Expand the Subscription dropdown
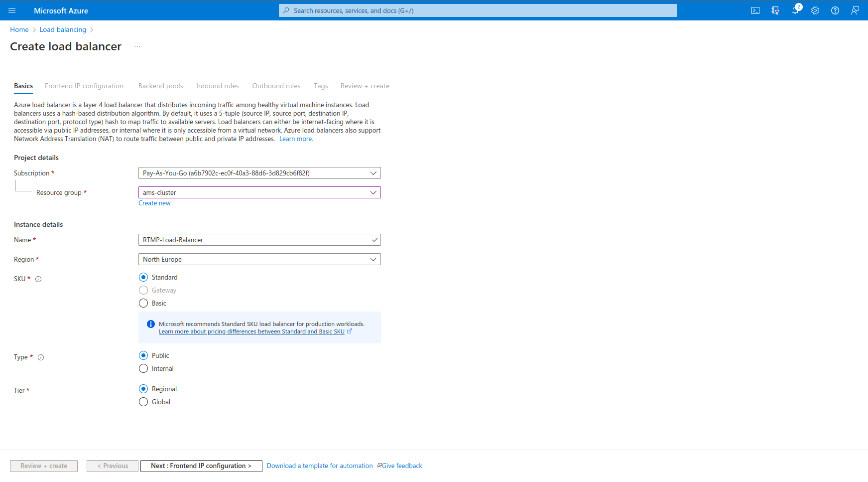 (x=259, y=173)
